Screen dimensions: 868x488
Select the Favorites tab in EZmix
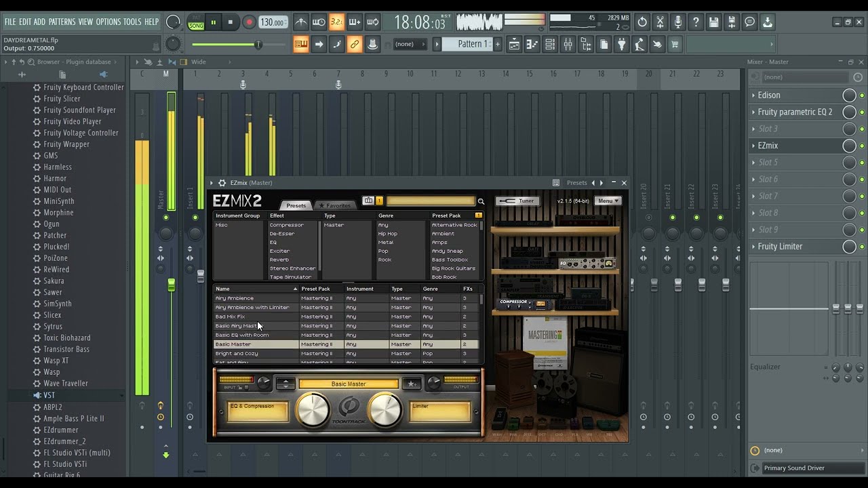click(x=335, y=205)
